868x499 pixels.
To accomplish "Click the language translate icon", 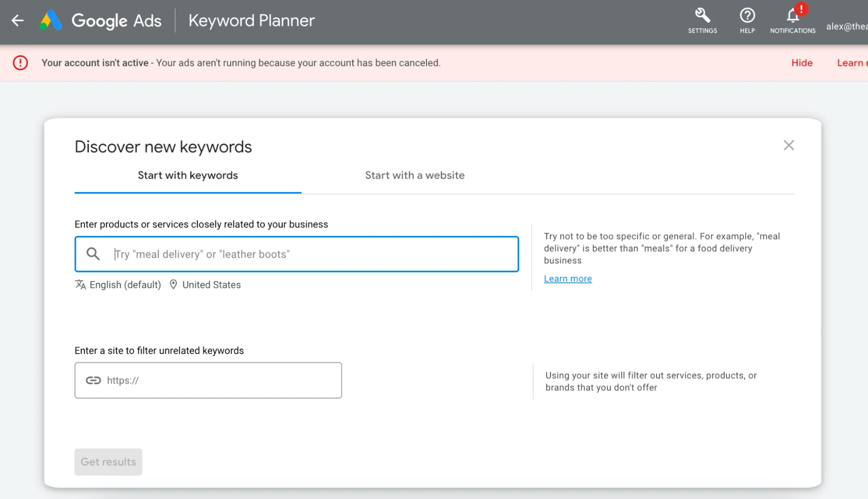I will (x=80, y=285).
